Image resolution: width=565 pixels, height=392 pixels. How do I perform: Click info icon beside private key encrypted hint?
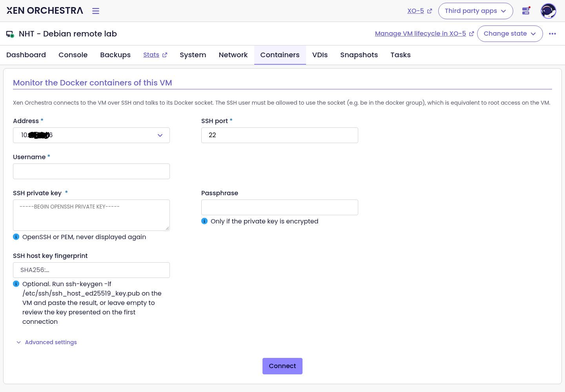pos(204,221)
